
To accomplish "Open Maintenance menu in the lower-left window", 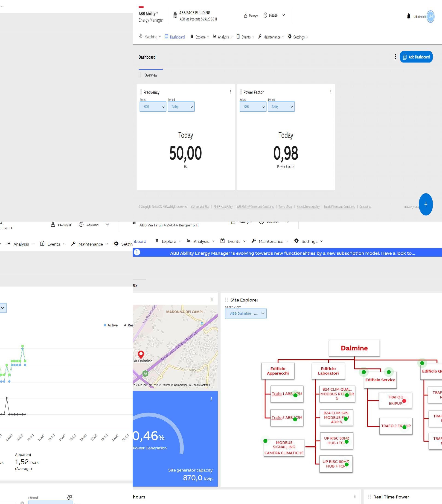I will point(90,244).
